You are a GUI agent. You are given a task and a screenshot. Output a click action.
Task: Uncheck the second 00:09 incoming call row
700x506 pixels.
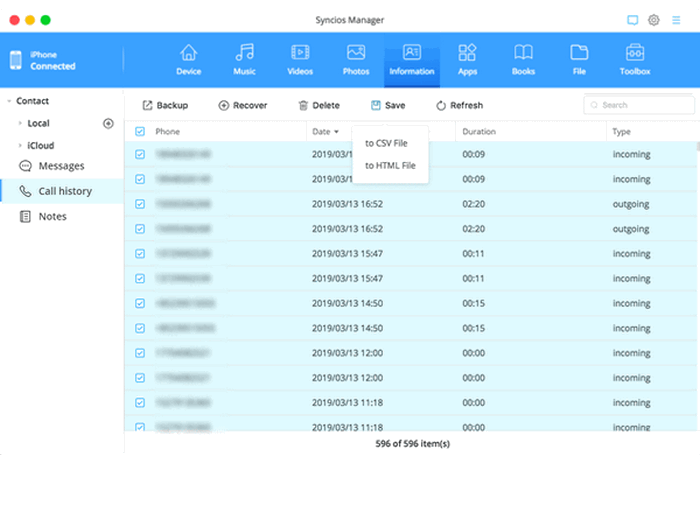pos(140,180)
